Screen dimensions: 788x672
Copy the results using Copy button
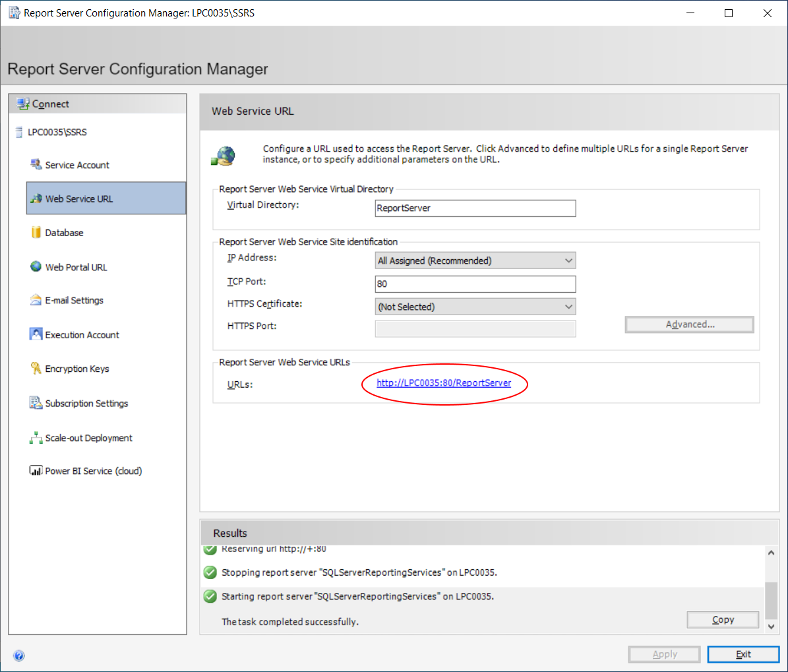coord(723,620)
